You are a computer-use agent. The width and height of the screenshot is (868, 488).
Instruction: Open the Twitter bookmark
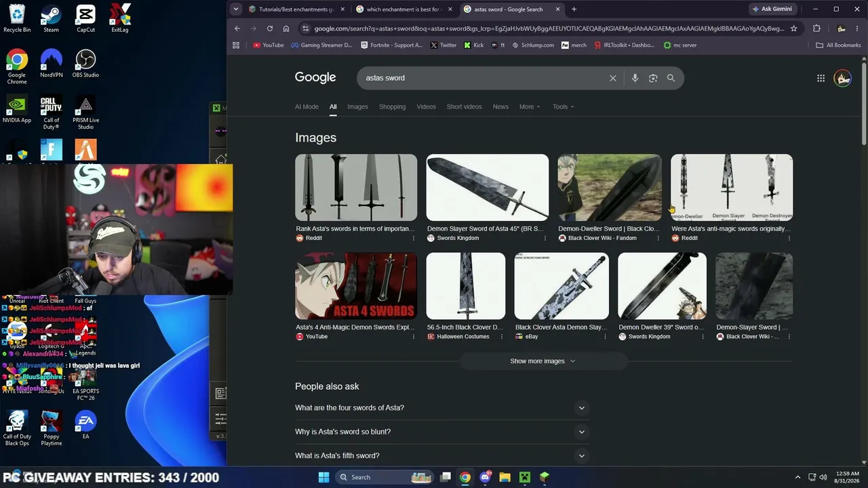click(443, 45)
